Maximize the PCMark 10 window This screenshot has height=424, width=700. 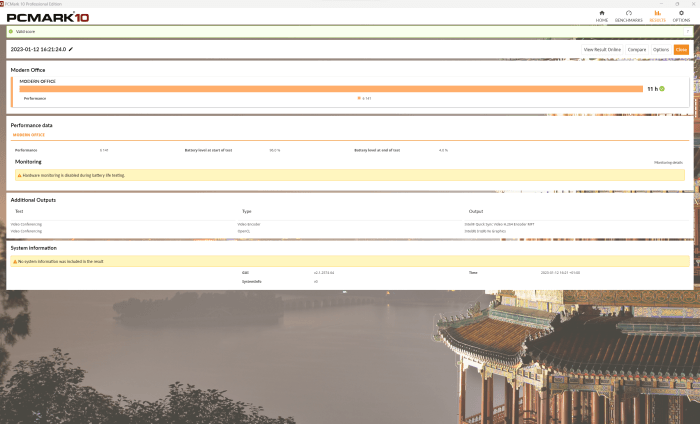point(677,4)
